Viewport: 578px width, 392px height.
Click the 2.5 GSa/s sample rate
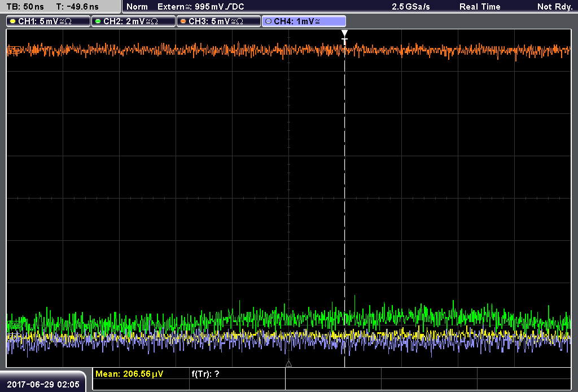click(411, 7)
